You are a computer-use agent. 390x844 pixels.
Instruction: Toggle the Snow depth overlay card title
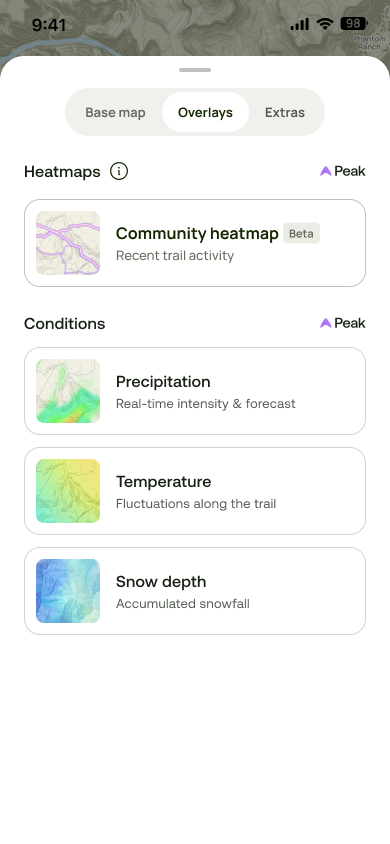click(x=161, y=582)
